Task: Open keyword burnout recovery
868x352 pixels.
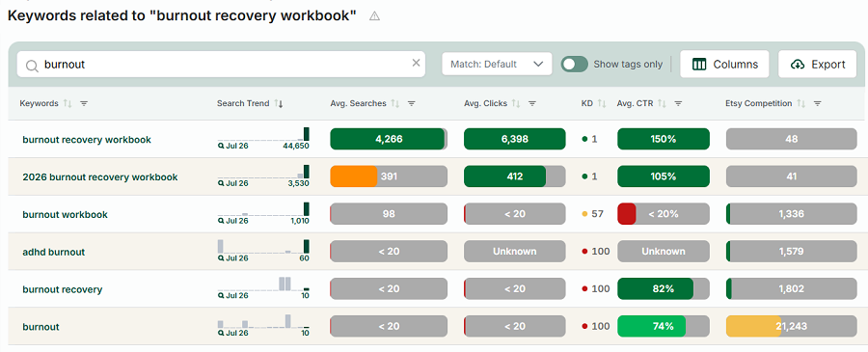Action: click(x=63, y=289)
